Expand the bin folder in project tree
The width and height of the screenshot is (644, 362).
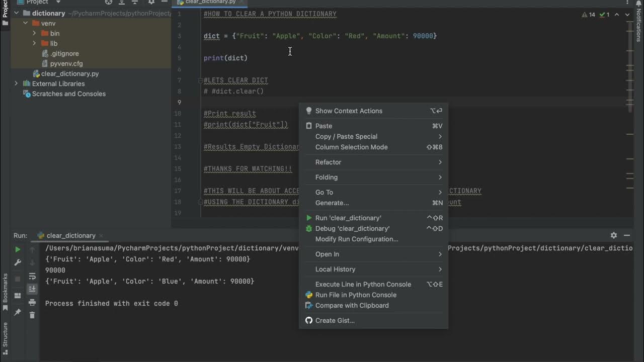tap(34, 33)
